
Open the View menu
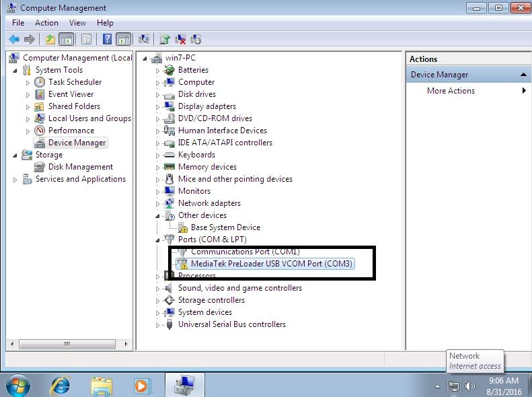click(77, 23)
